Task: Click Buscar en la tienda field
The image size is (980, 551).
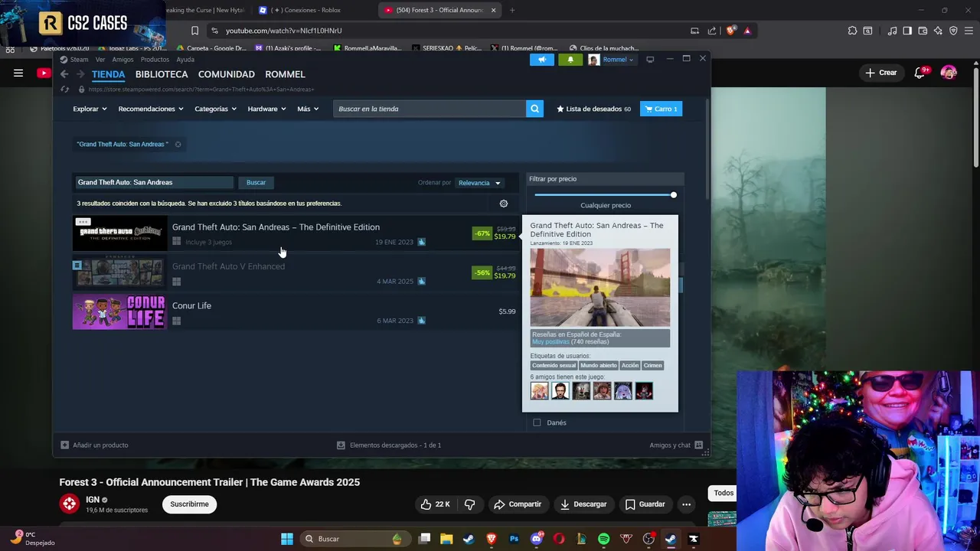Action: coord(430,109)
